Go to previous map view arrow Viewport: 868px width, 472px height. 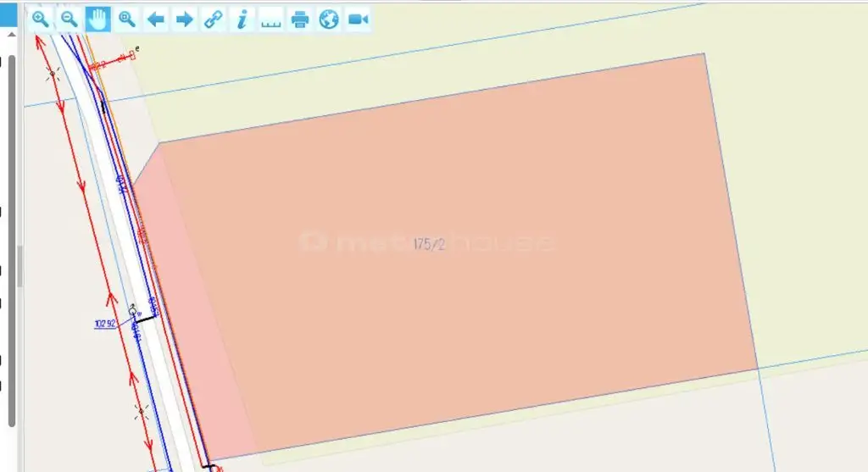[156, 19]
